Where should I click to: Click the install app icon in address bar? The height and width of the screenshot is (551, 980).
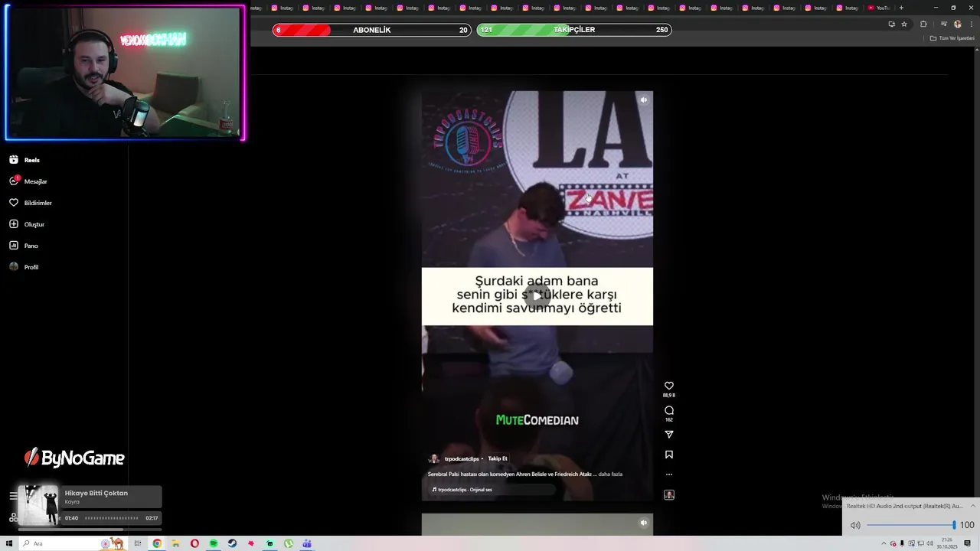[x=891, y=24]
